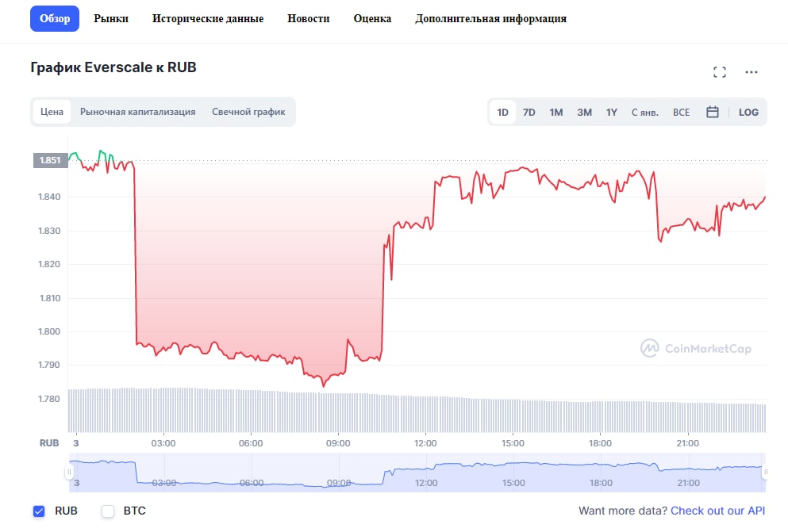Open the Исторические данные tab

coord(208,18)
